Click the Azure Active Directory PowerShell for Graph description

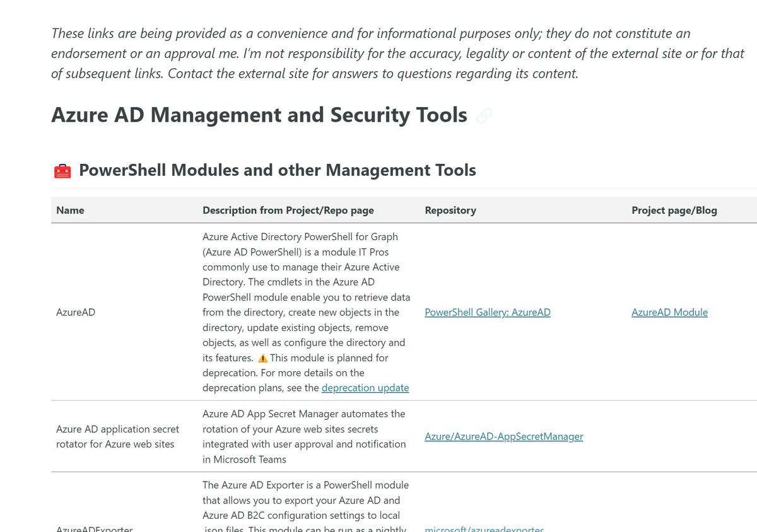tap(307, 312)
